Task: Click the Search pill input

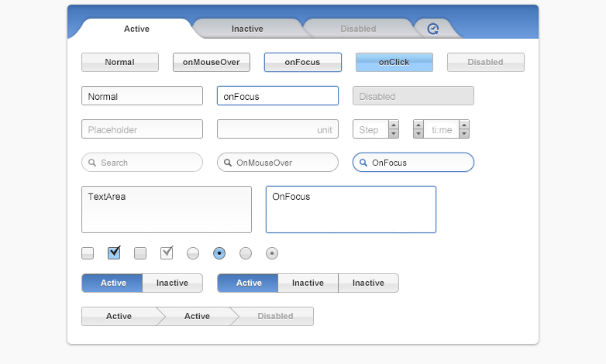Action: coord(143,163)
